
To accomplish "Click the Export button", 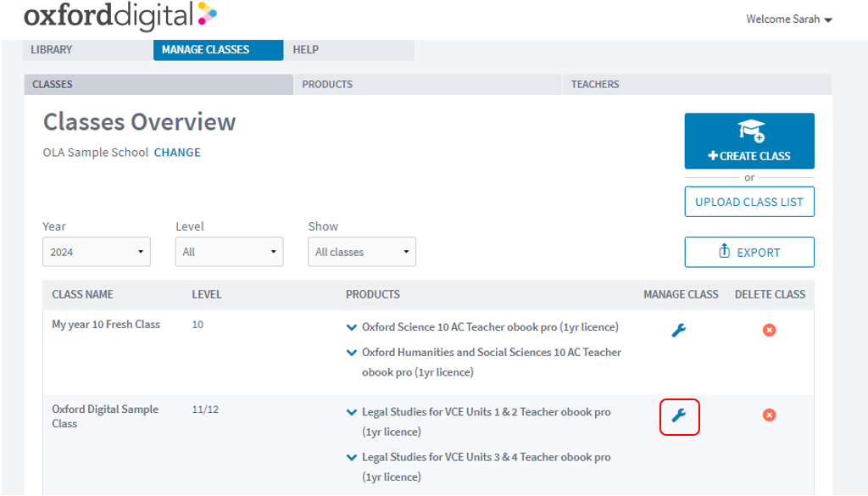I will (x=749, y=253).
